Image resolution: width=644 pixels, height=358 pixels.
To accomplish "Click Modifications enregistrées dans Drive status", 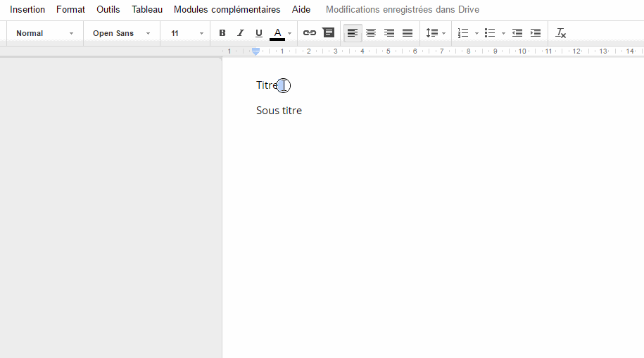I will coord(403,9).
